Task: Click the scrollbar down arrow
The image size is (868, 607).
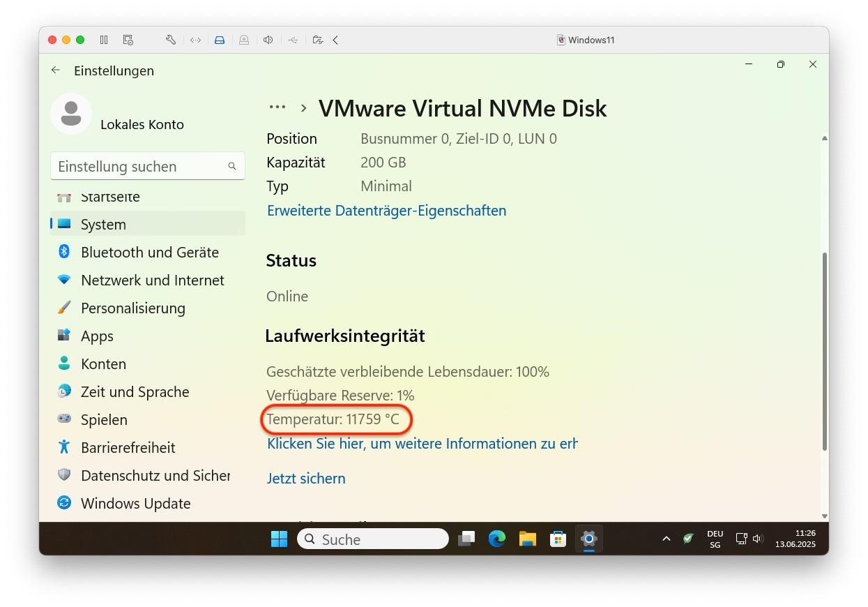Action: (825, 516)
